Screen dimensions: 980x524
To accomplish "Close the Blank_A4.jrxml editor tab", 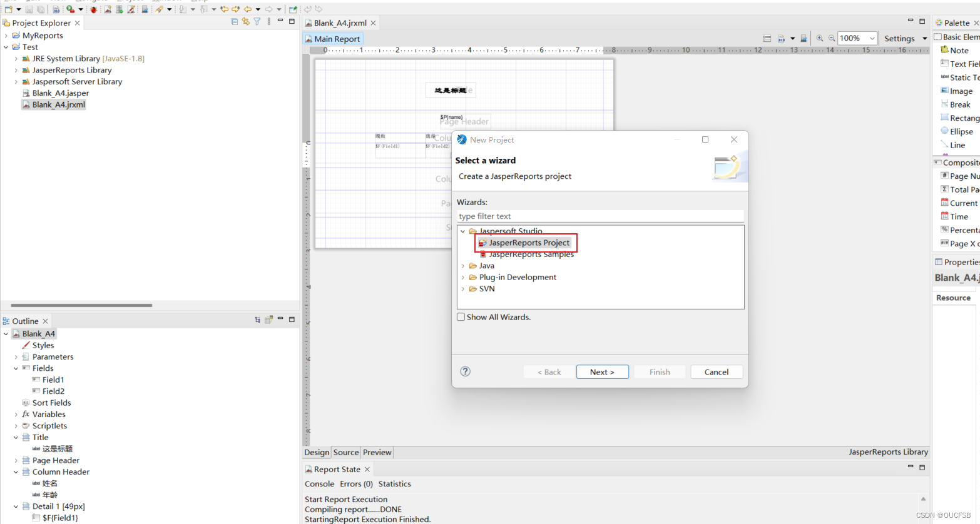I will 374,23.
